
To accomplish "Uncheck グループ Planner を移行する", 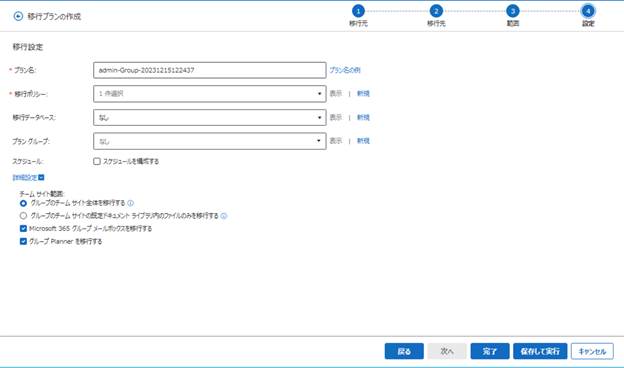I will [23, 241].
